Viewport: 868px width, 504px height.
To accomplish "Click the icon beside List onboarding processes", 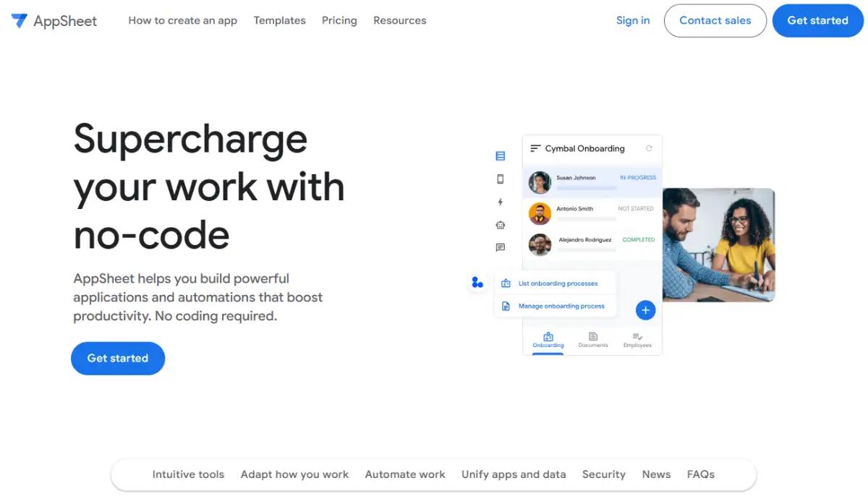I will 506,283.
